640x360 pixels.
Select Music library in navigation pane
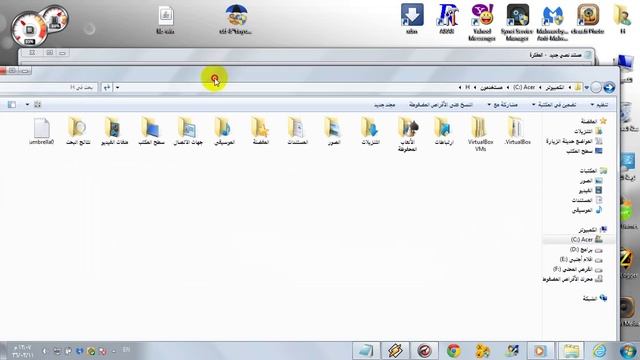[x=587, y=210]
